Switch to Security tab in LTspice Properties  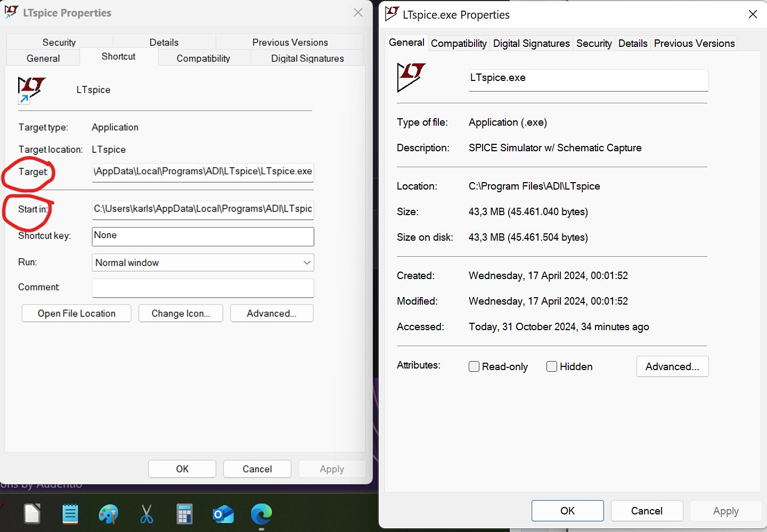[x=59, y=42]
